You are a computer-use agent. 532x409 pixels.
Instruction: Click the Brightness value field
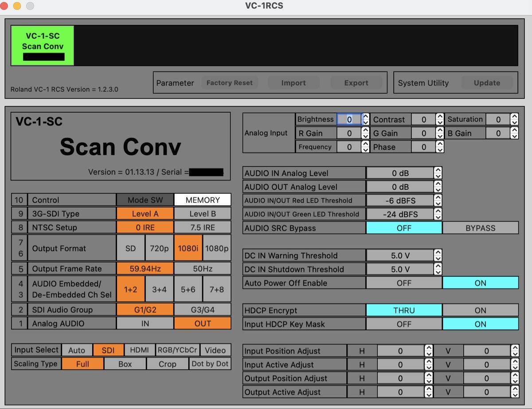point(349,119)
